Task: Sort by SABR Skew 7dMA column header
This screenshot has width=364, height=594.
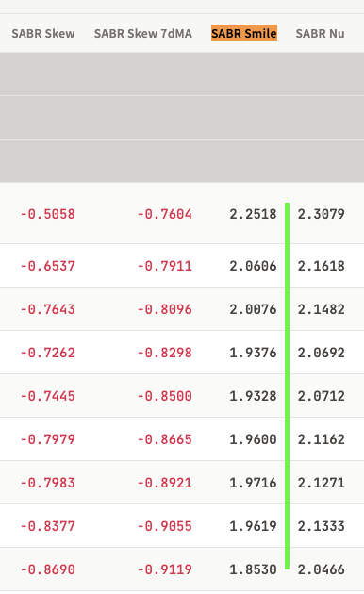Action: point(143,33)
